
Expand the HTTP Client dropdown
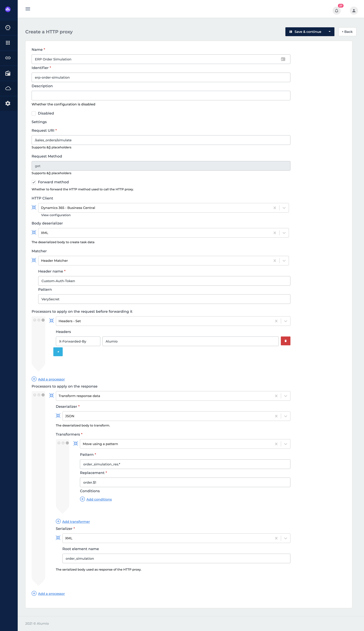[x=284, y=208]
